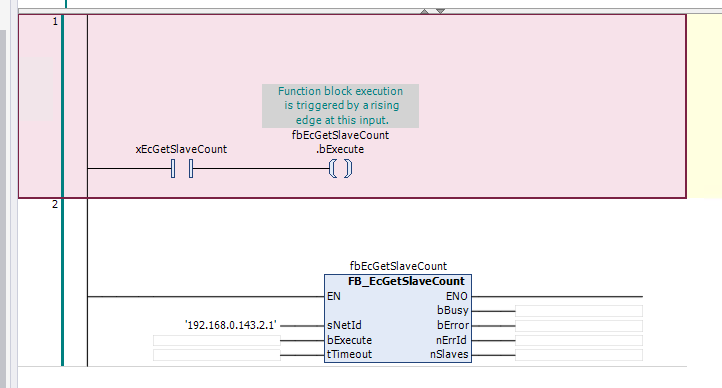This screenshot has width=722, height=388.
Task: Click the fbEcGetSlaveCount instance name above block
Action: (398, 266)
